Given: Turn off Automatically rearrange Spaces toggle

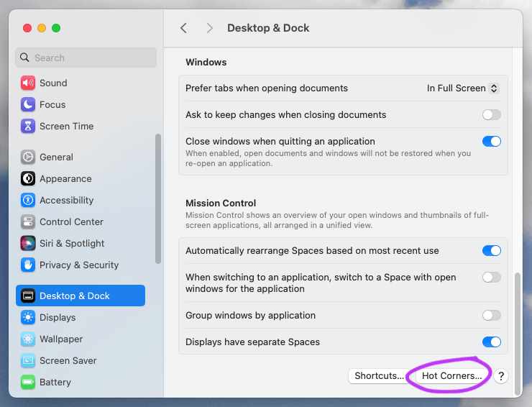Looking at the screenshot, I should [x=491, y=250].
